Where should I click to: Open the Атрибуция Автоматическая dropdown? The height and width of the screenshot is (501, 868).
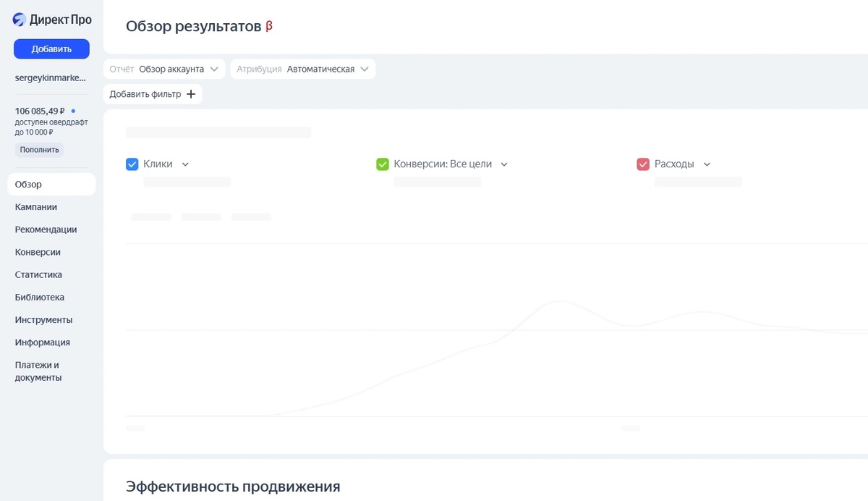[x=303, y=69]
